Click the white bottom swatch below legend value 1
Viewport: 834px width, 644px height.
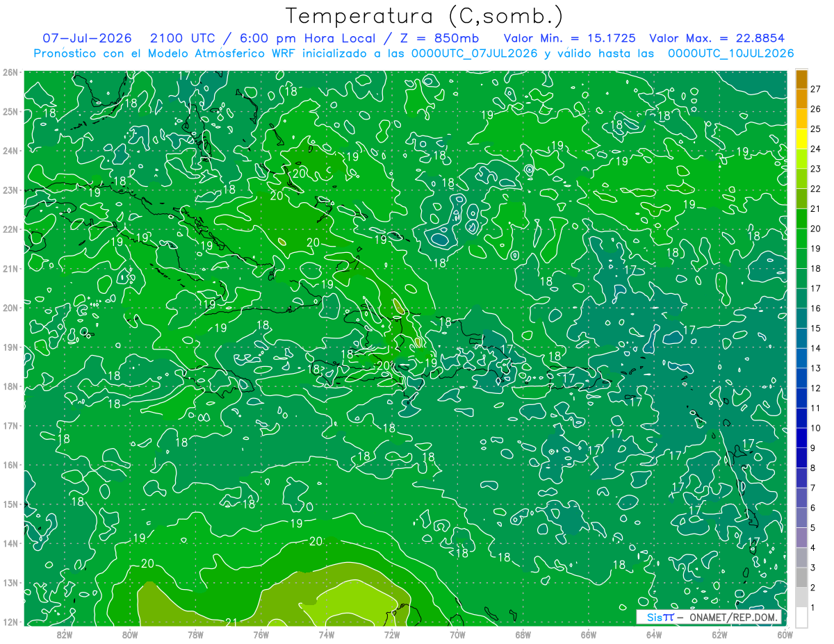point(801,617)
